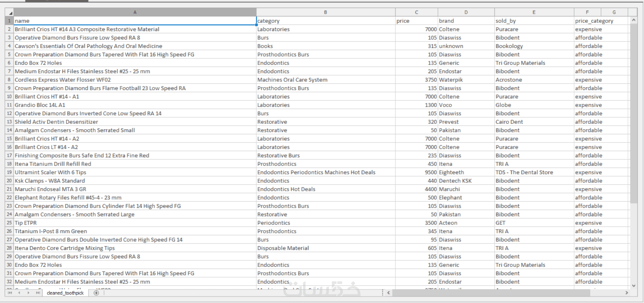The image size is (644, 303).
Task: Select brand cell 'Dentech KSK'
Action: point(466,181)
